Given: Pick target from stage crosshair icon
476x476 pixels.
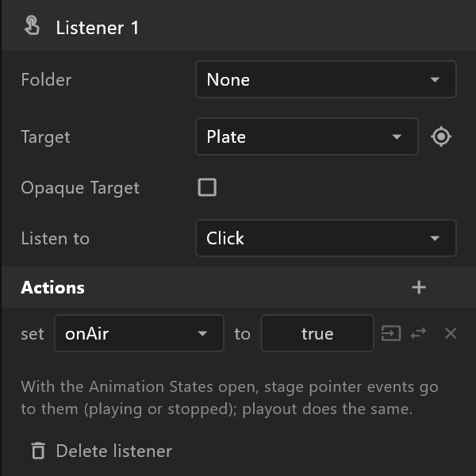Looking at the screenshot, I should pyautogui.click(x=441, y=136).
